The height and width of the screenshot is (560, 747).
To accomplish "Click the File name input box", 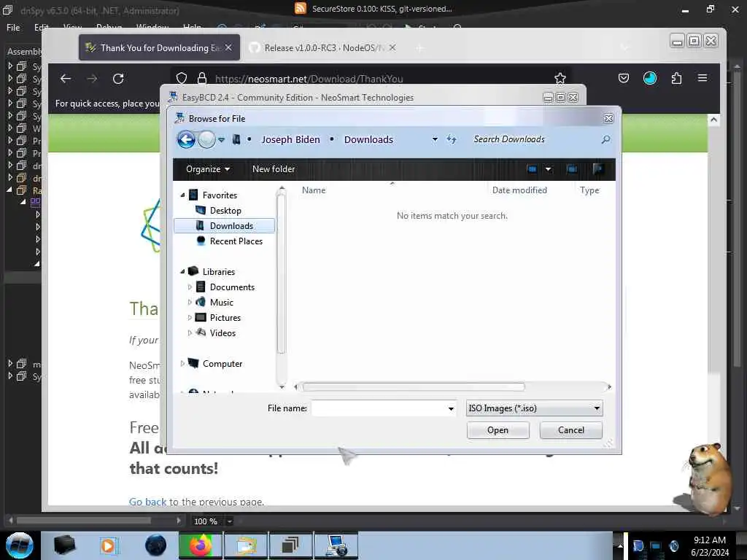I will 379,408.
